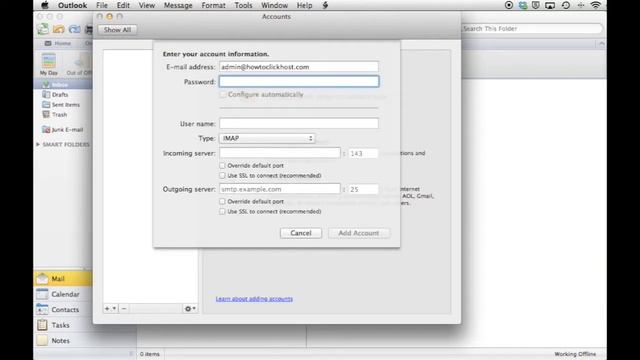Viewport: 640px width, 360px height.
Task: Click the shield icon in menu bar
Action: 536,5
